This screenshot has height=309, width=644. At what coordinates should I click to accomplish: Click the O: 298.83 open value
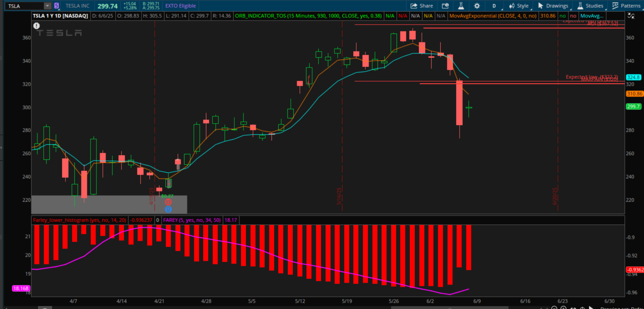point(128,16)
